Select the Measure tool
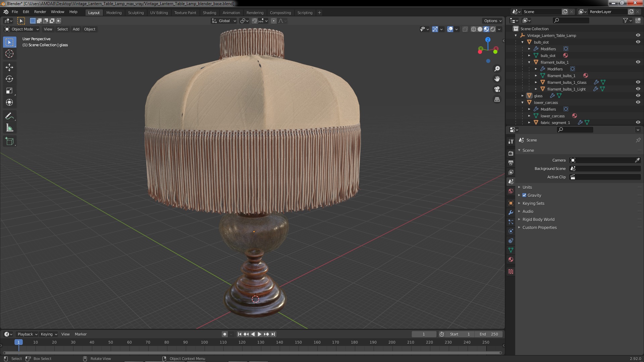644x362 pixels. coord(9,128)
